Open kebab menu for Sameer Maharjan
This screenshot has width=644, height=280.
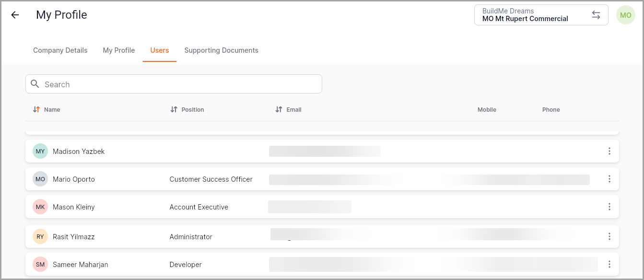[x=609, y=265]
